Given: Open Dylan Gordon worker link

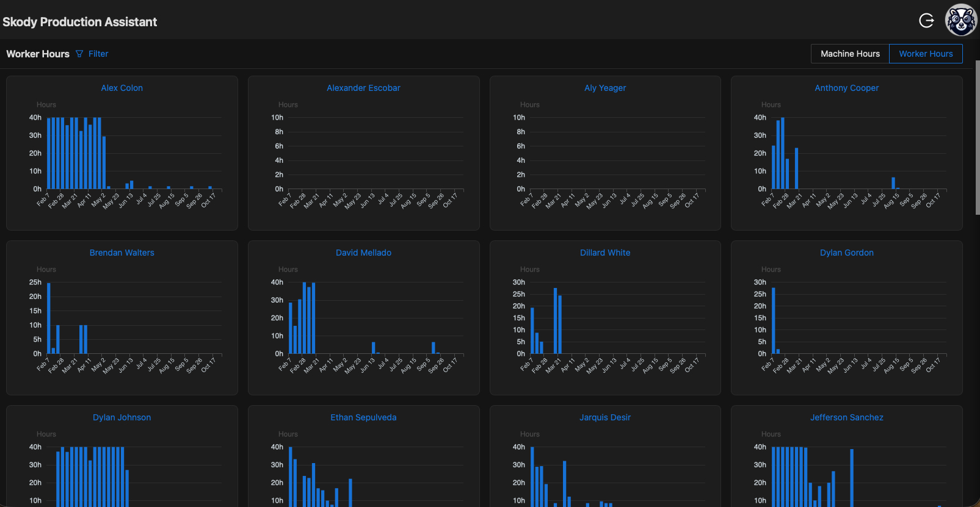Looking at the screenshot, I should coord(847,253).
